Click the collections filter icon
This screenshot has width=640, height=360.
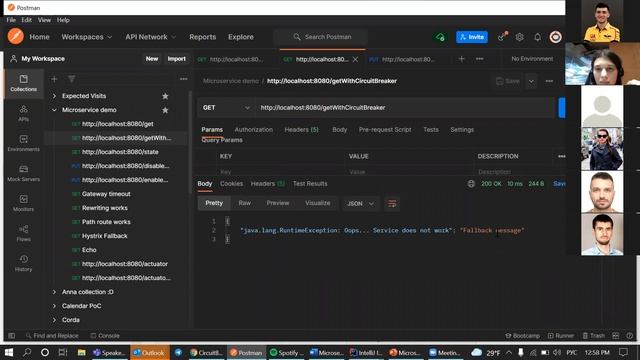pyautogui.click(x=71, y=79)
